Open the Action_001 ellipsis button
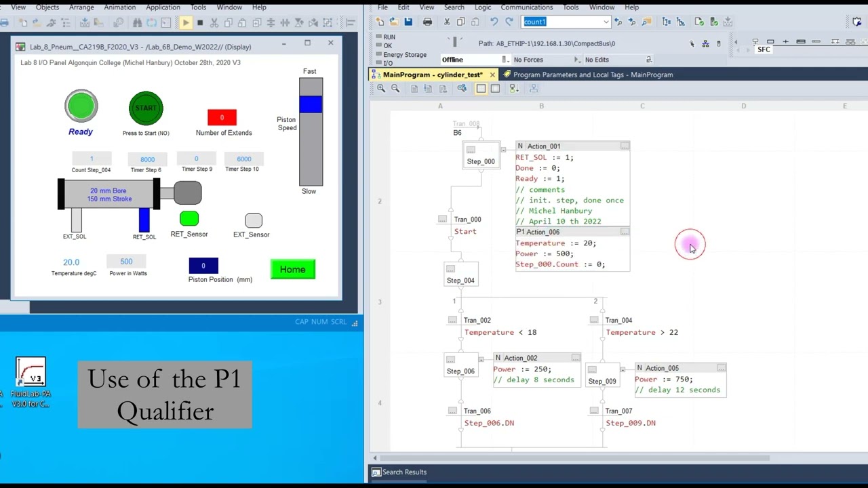 point(625,146)
